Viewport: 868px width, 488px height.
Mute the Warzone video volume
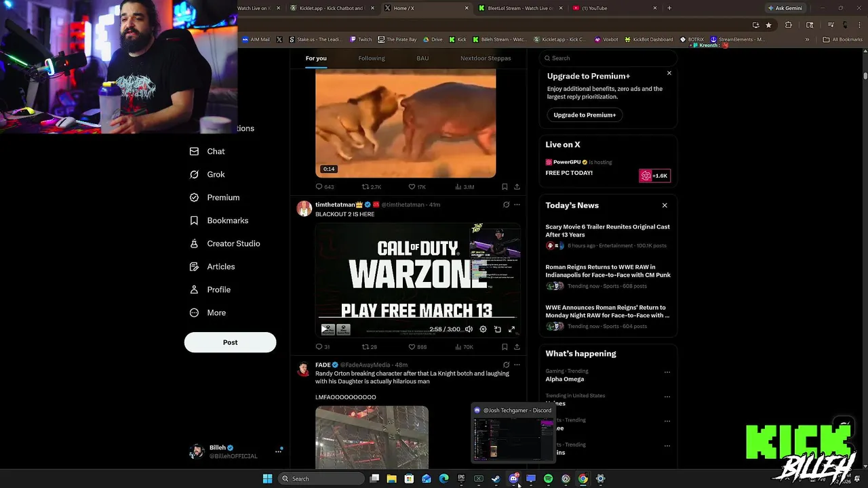pyautogui.click(x=469, y=329)
